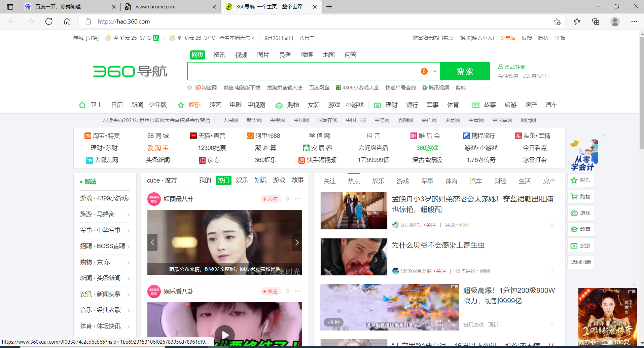Screen dimensions: 644x348
Task: Play the 娱乐看八卦 video
Action: tap(224, 335)
